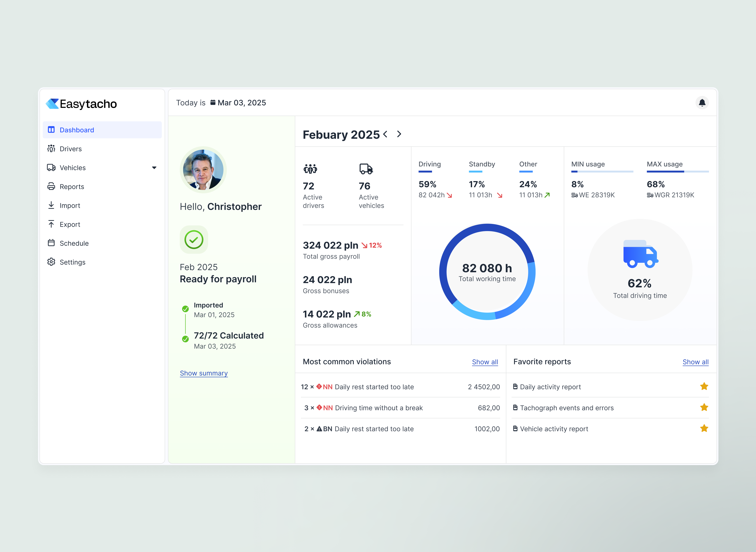The height and width of the screenshot is (552, 756).
Task: Click the Show summary link
Action: click(204, 373)
